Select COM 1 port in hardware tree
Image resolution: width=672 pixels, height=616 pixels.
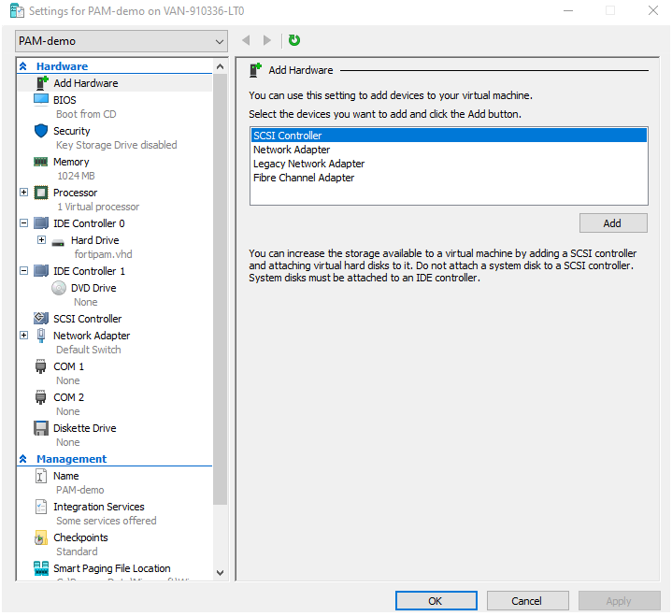click(x=68, y=366)
